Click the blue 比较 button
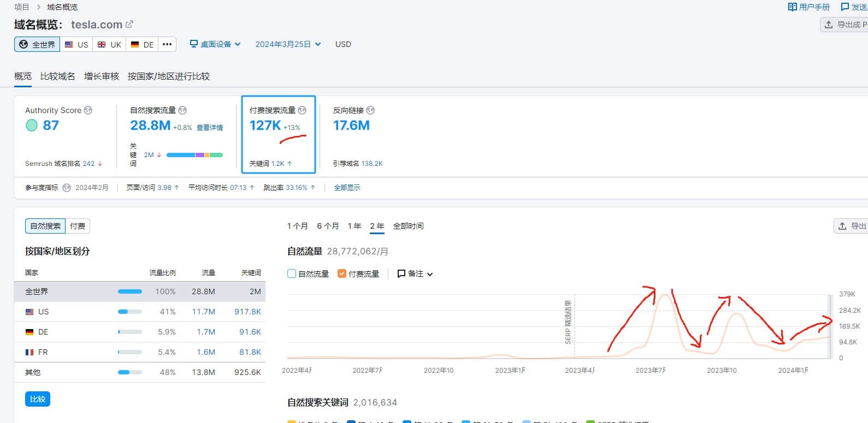The image size is (868, 423). [x=38, y=399]
